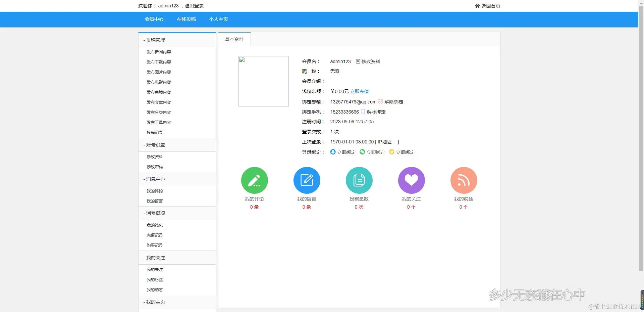
Task: Click the pencil icon above 我的评论
Action: pos(254,180)
